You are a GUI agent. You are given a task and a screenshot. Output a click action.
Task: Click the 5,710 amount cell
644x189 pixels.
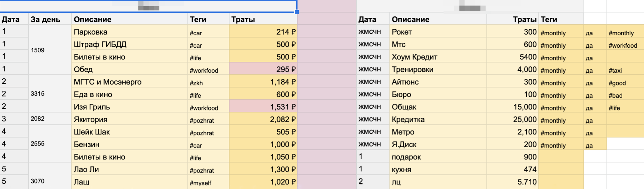[513, 181]
